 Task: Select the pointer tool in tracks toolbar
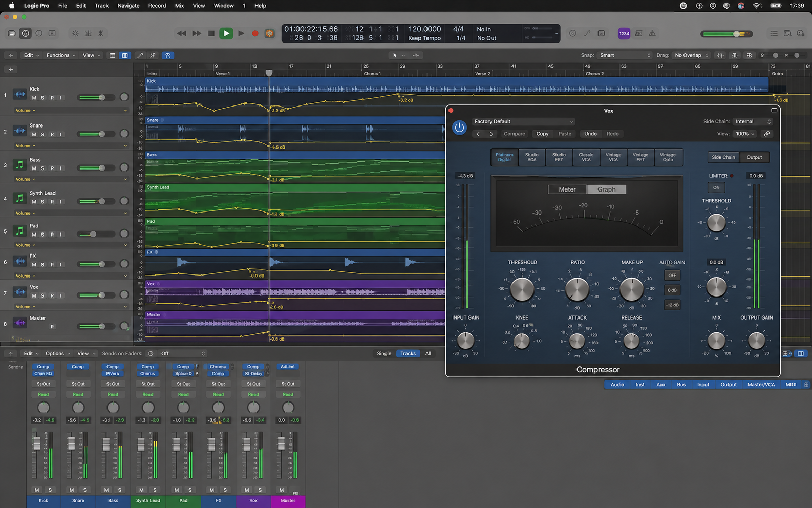(395, 55)
